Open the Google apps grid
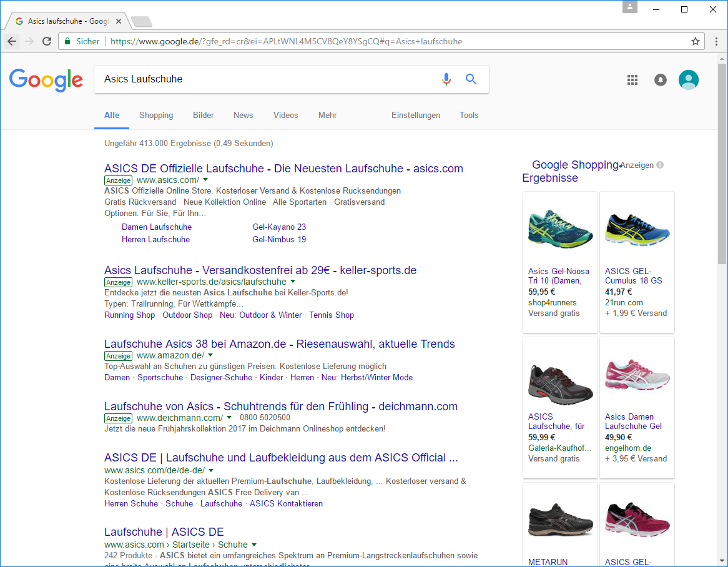The width and height of the screenshot is (728, 567). pos(632,80)
